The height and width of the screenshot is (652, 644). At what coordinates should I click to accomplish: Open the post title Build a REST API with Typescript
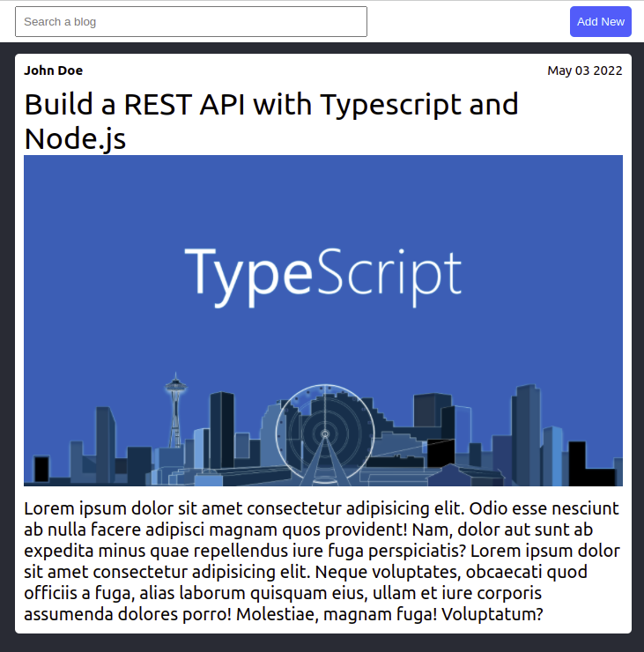271,121
